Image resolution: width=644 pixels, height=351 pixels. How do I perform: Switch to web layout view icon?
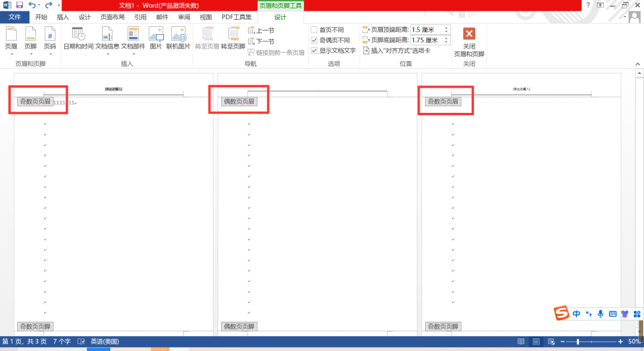point(551,341)
